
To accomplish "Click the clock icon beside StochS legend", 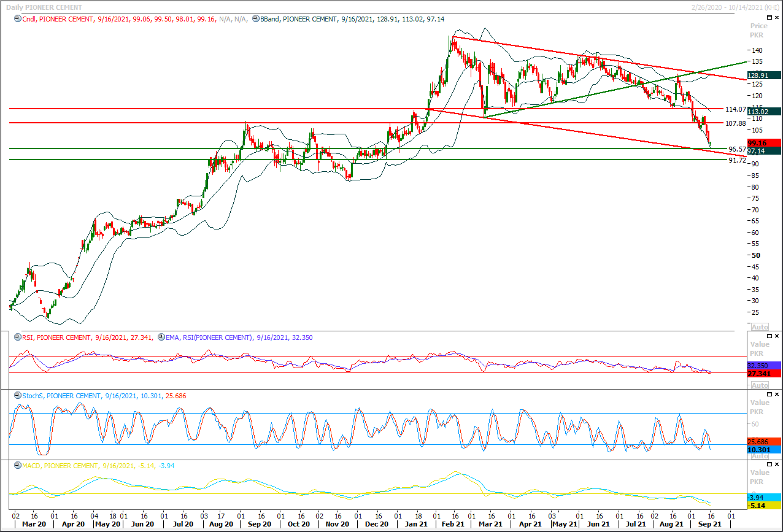I will pyautogui.click(x=18, y=396).
